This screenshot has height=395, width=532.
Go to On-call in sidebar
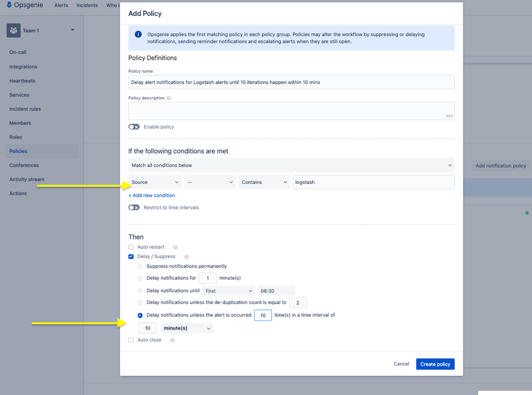(18, 52)
